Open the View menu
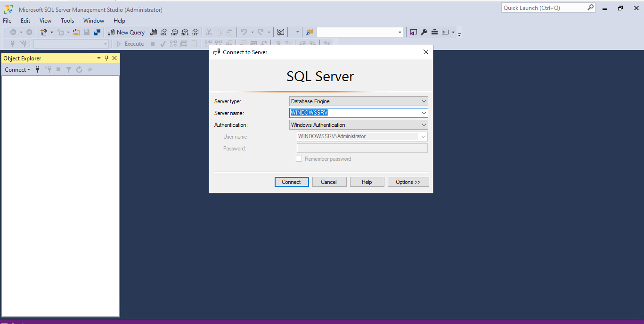Viewport: 644px width, 324px height. [45, 21]
